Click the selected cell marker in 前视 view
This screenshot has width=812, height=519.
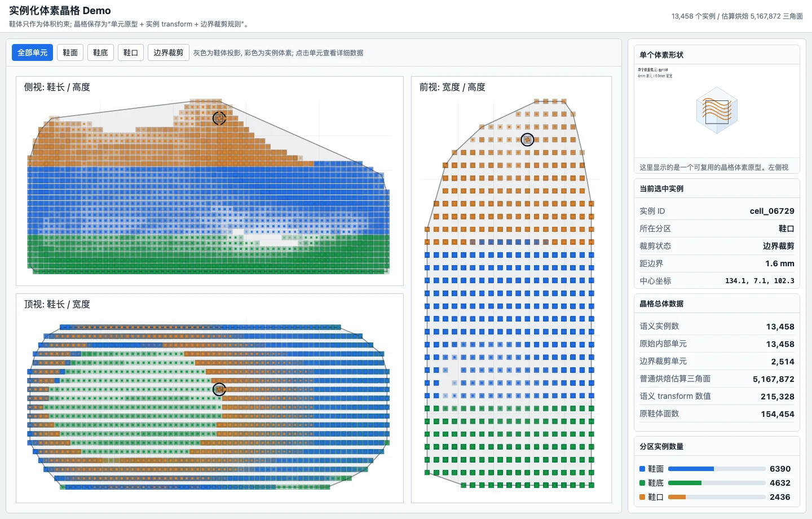coord(527,139)
